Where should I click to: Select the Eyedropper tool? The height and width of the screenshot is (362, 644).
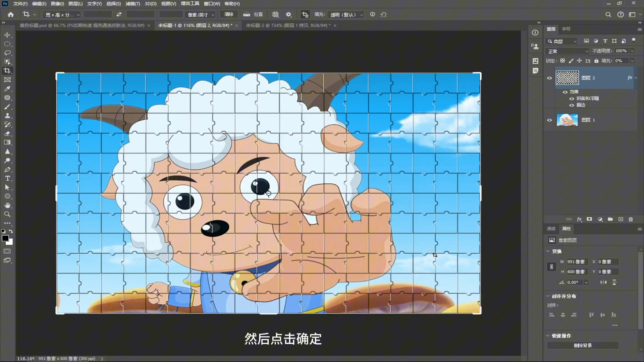point(7,89)
